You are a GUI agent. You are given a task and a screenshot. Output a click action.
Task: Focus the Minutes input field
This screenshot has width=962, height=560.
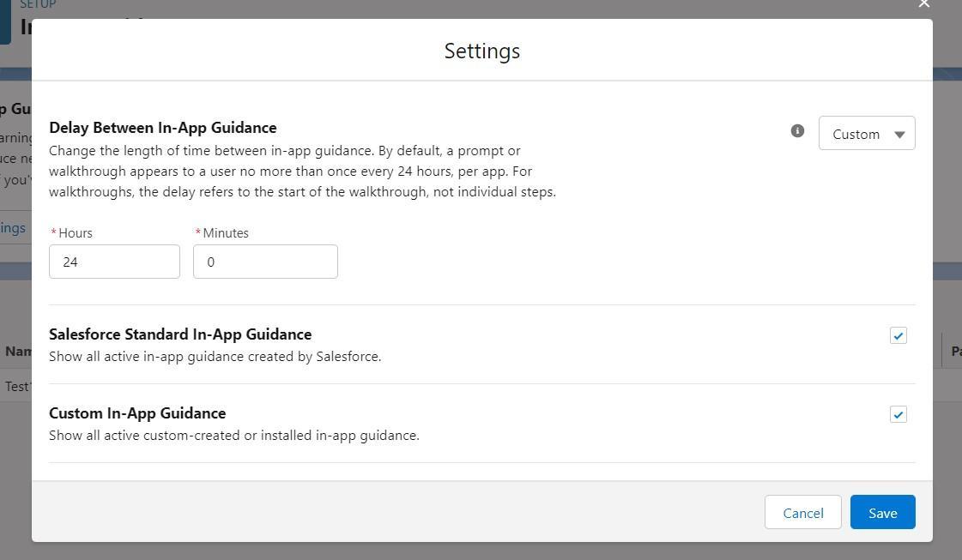tap(265, 262)
